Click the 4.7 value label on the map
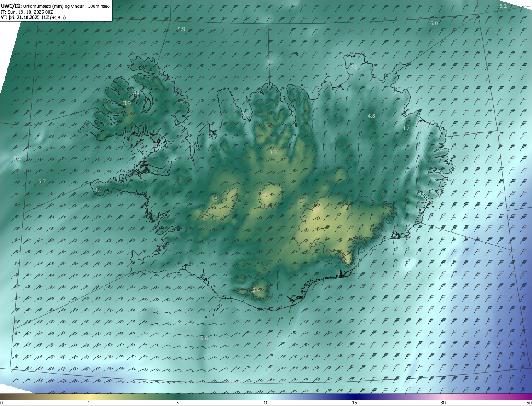 point(406,128)
